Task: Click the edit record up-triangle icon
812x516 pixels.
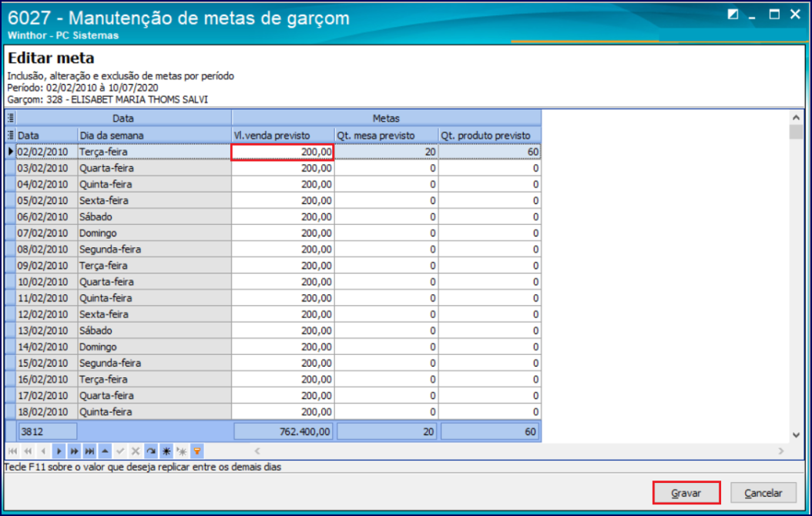Action: click(105, 451)
